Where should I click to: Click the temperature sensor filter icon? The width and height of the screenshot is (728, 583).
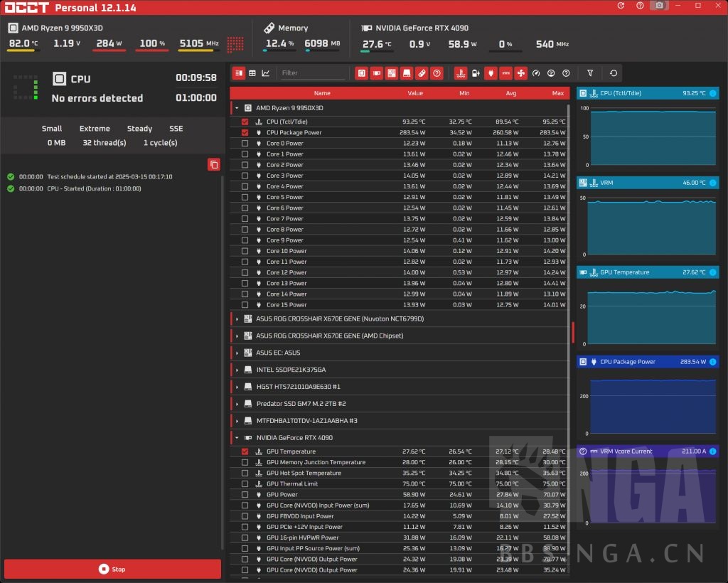(461, 73)
